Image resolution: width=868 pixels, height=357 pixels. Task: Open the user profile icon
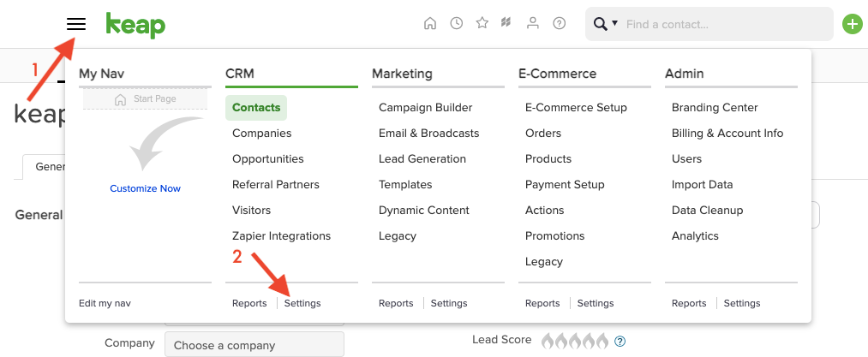point(532,23)
